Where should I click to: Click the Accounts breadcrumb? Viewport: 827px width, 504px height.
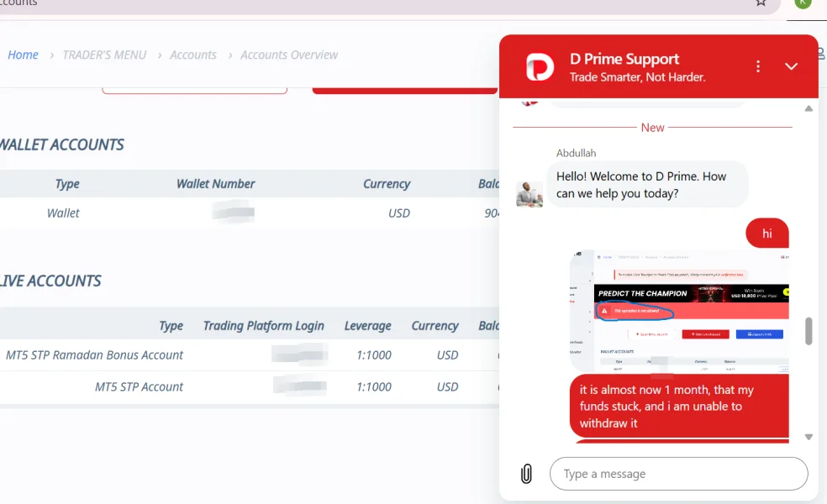(x=193, y=55)
